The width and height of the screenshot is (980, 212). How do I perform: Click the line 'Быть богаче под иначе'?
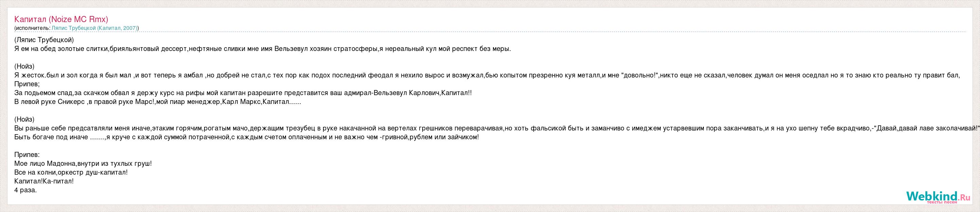247,137
